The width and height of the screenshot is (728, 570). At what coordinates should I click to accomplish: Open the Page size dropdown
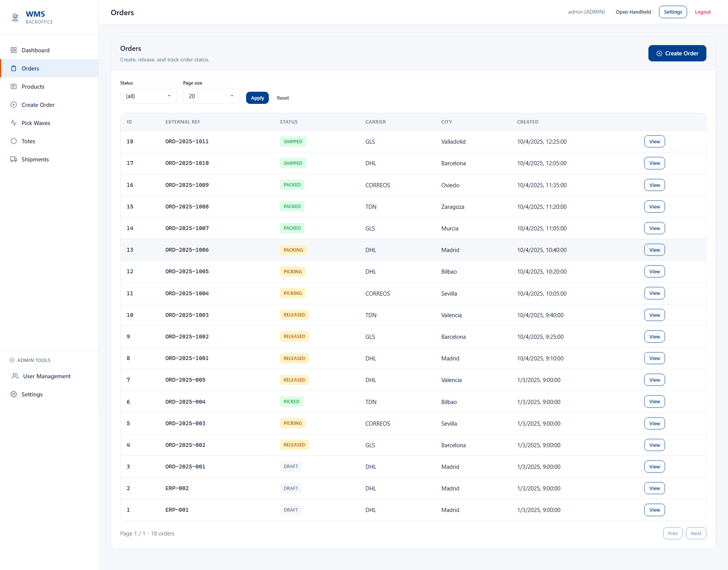point(211,96)
